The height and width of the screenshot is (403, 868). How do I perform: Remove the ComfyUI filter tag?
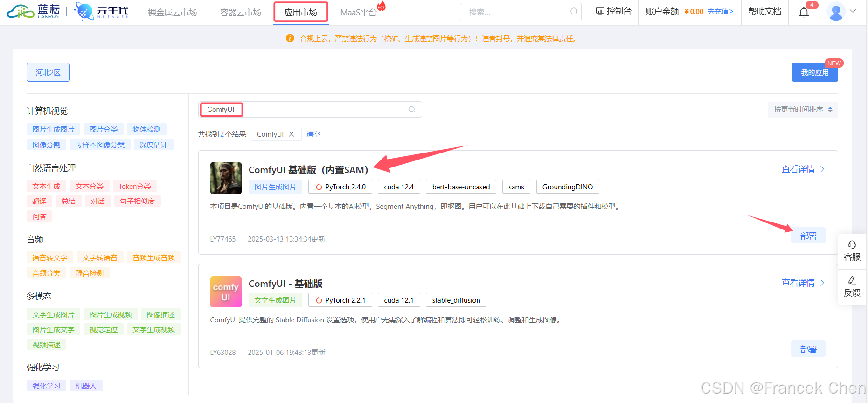292,134
